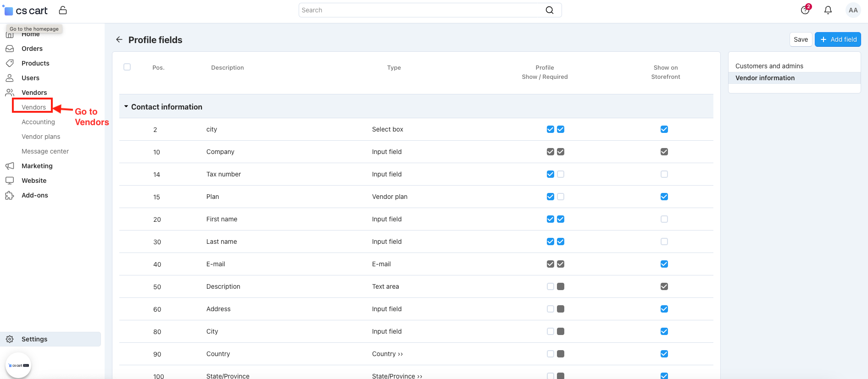
Task: Go to the Vendors submenu item
Action: click(33, 107)
